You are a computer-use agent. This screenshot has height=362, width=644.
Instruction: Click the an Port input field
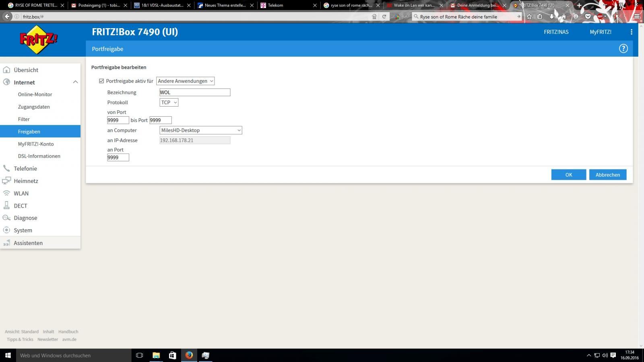point(118,157)
